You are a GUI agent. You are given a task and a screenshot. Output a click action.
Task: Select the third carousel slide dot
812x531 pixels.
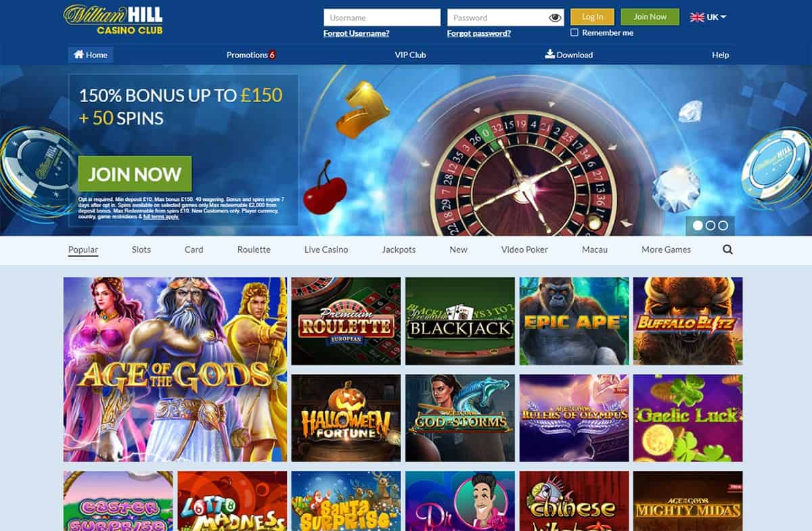(723, 225)
